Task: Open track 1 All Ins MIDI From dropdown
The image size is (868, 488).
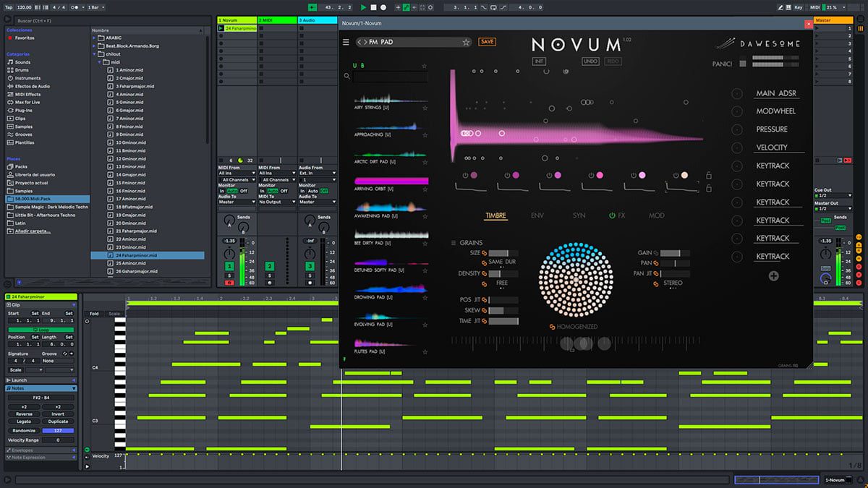Action: click(x=237, y=174)
